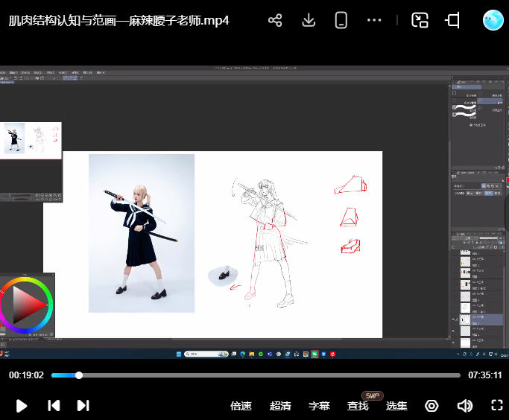The height and width of the screenshot is (420, 509).
Task: Open the circular player settings icon
Action: pyautogui.click(x=431, y=406)
